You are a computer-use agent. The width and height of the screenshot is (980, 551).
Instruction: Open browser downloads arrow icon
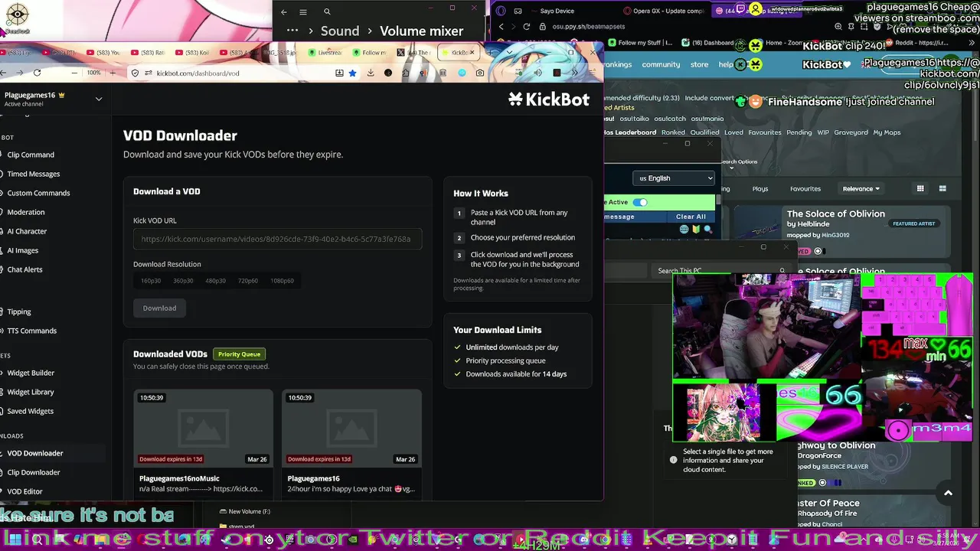pyautogui.click(x=371, y=73)
